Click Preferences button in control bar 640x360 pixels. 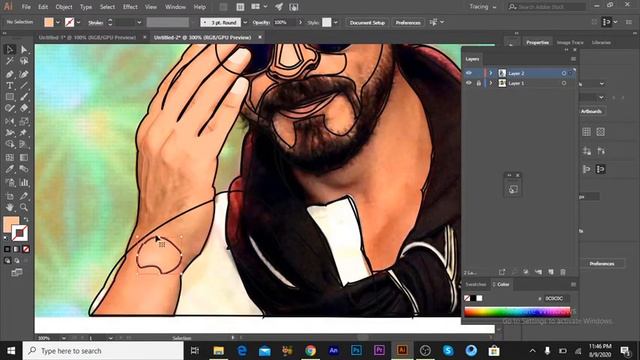pyautogui.click(x=408, y=22)
